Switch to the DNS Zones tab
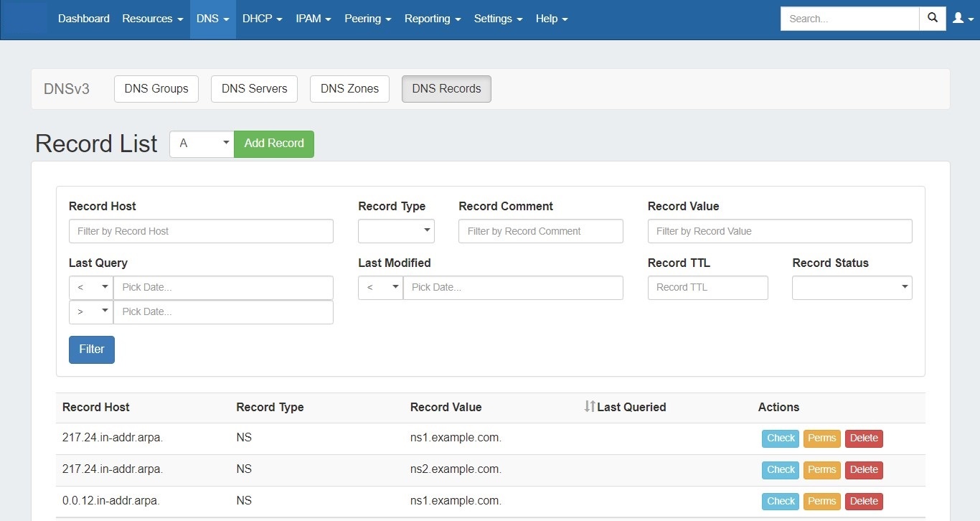Image resolution: width=980 pixels, height=521 pixels. tap(349, 89)
